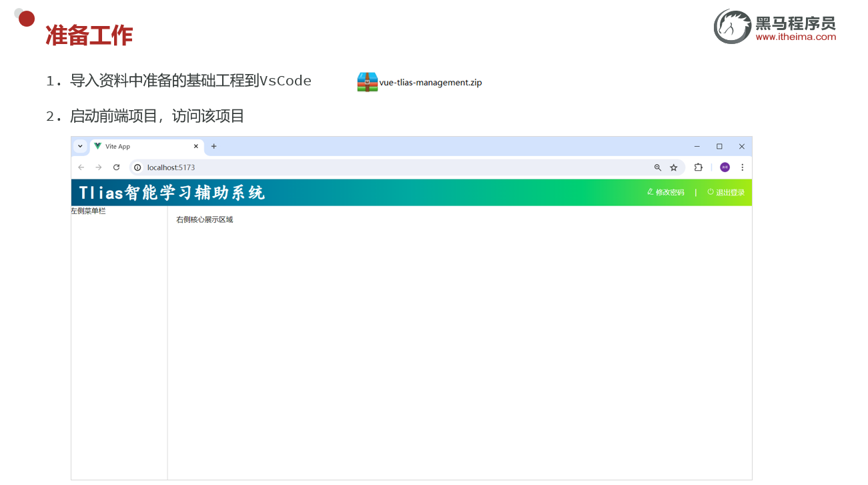Toggle the bookmark star for this page
Screen dimensions: 868x485
click(674, 167)
